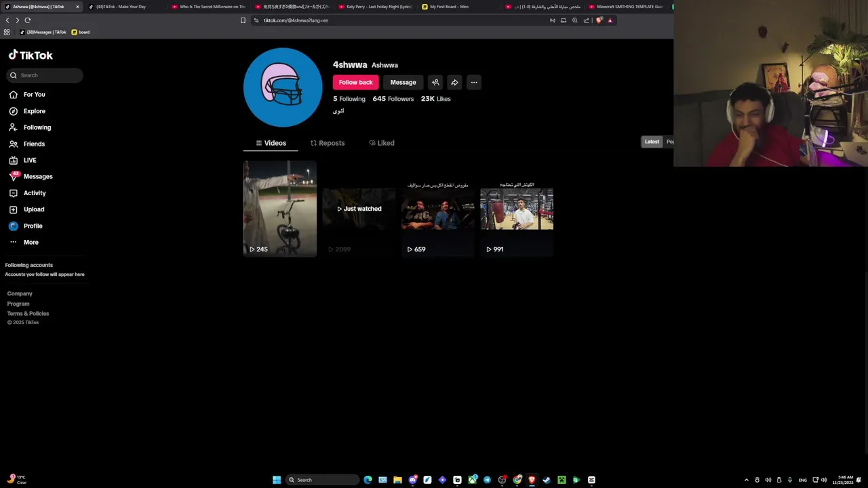Click the add-friend suggestion icon

[435, 82]
